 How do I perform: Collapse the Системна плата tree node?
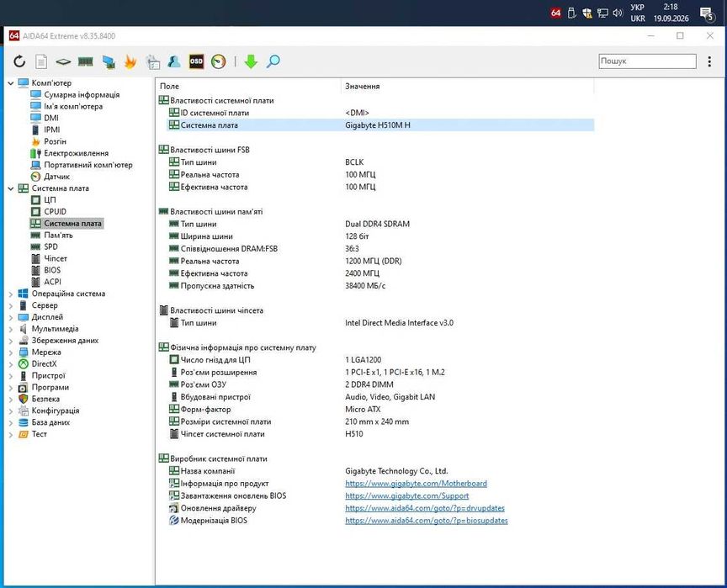[x=11, y=188]
